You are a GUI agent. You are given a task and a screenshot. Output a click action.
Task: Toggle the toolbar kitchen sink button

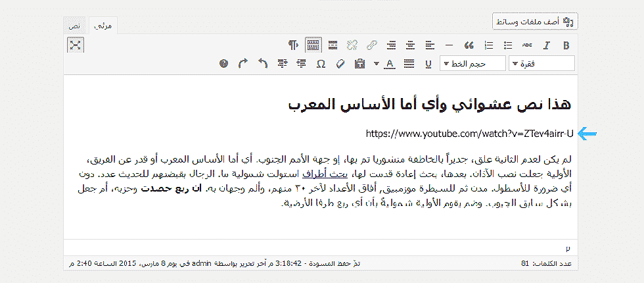coord(313,45)
